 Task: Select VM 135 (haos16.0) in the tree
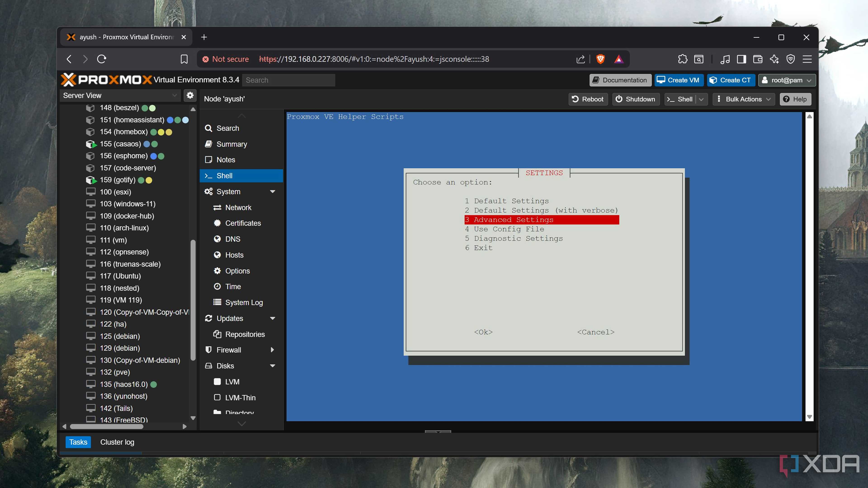(x=124, y=384)
